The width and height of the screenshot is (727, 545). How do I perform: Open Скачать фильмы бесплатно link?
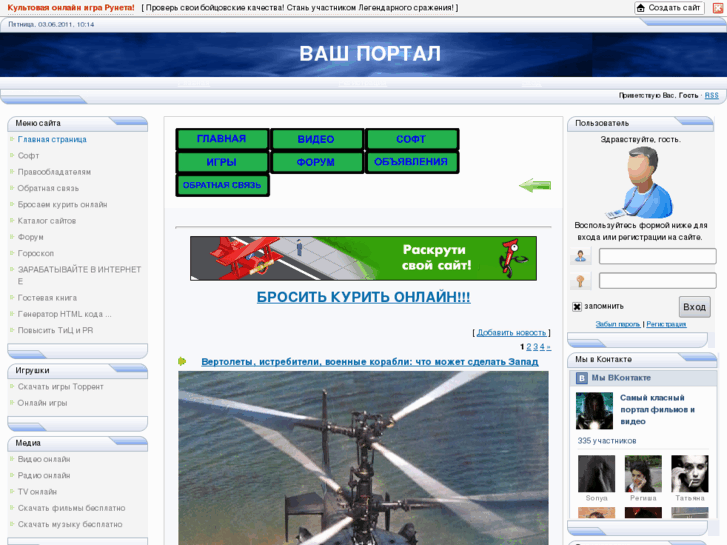pyautogui.click(x=71, y=508)
